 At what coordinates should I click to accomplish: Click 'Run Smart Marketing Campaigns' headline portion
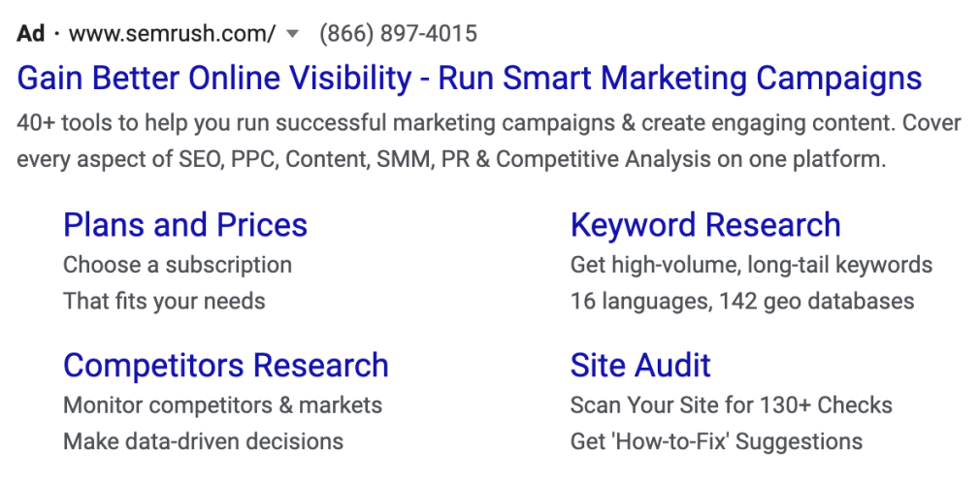[680, 79]
